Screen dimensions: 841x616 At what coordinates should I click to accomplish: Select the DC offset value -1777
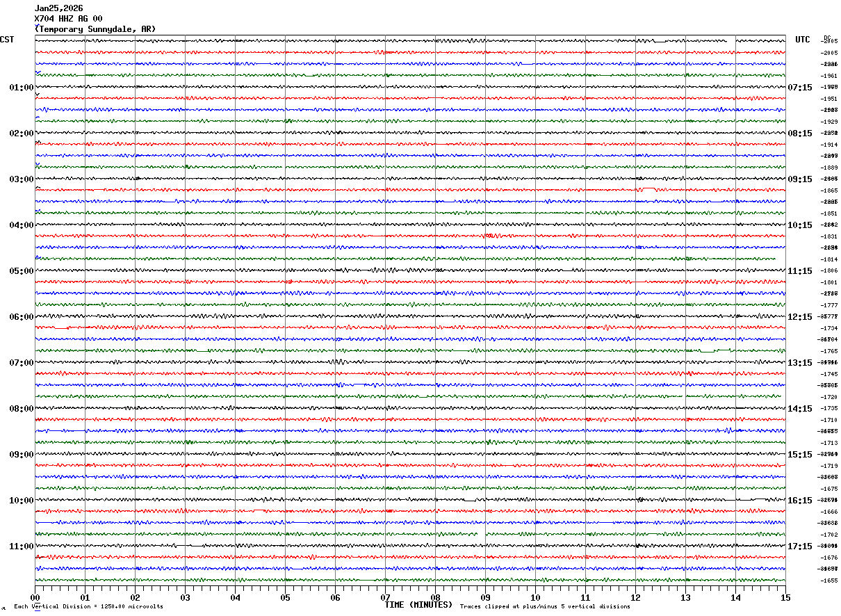(x=829, y=305)
